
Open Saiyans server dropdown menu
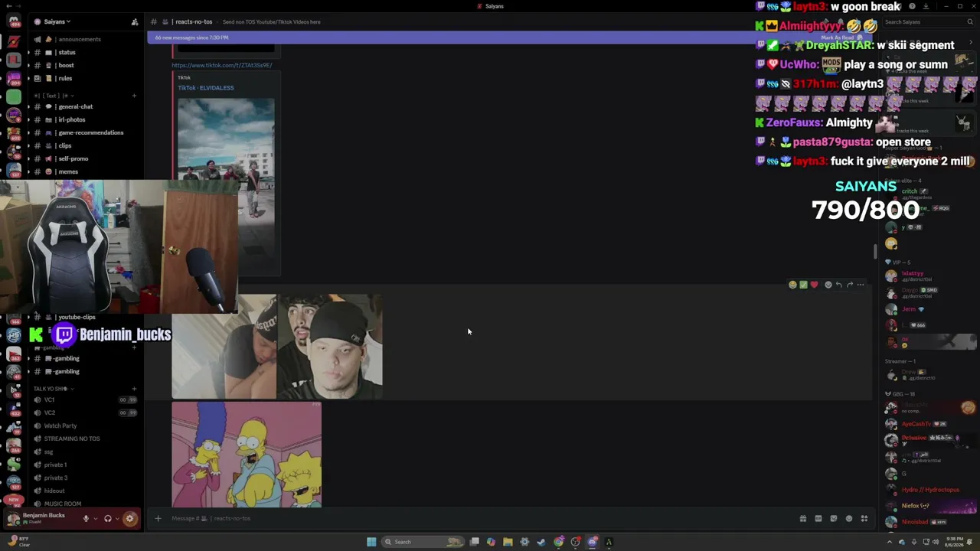click(x=57, y=21)
